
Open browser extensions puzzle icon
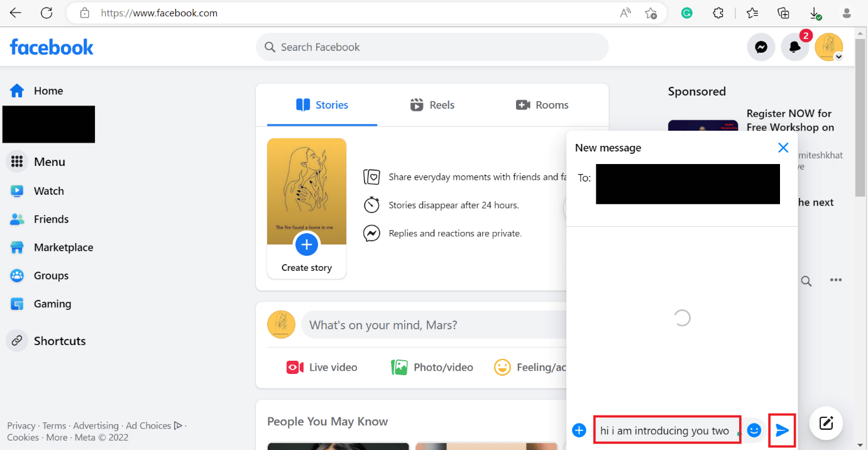pyautogui.click(x=718, y=13)
